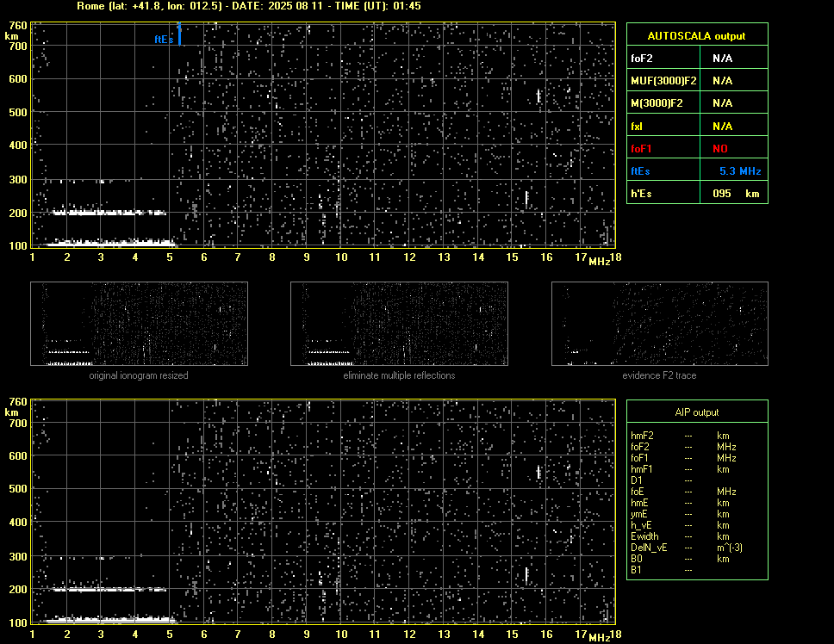Image resolution: width=834 pixels, height=644 pixels.
Task: Click the 10 MHz axis label on top ionogram
Action: click(341, 257)
